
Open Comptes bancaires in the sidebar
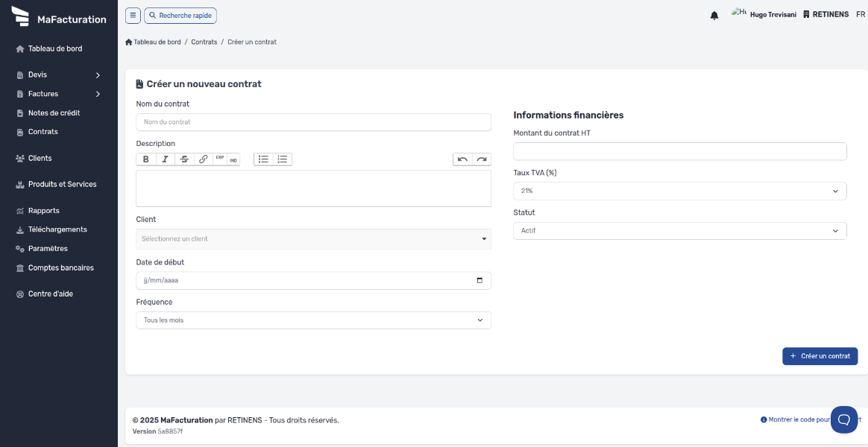(x=60, y=267)
